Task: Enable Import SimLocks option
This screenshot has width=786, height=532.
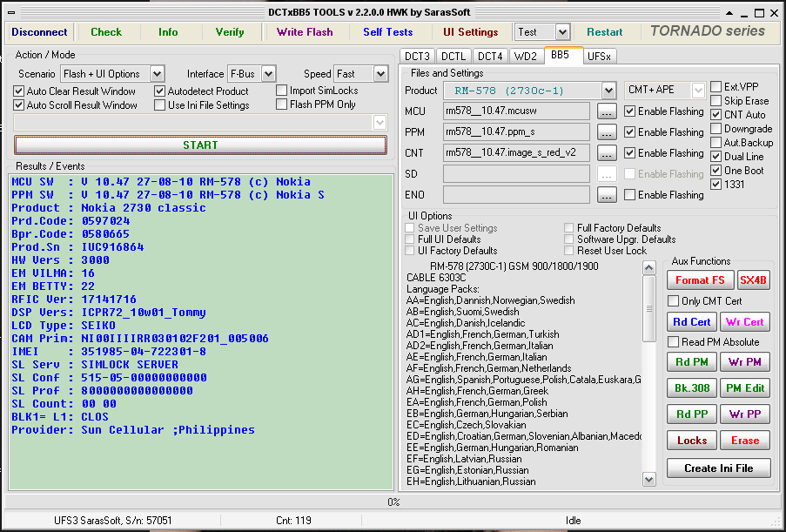Action: [318, 91]
